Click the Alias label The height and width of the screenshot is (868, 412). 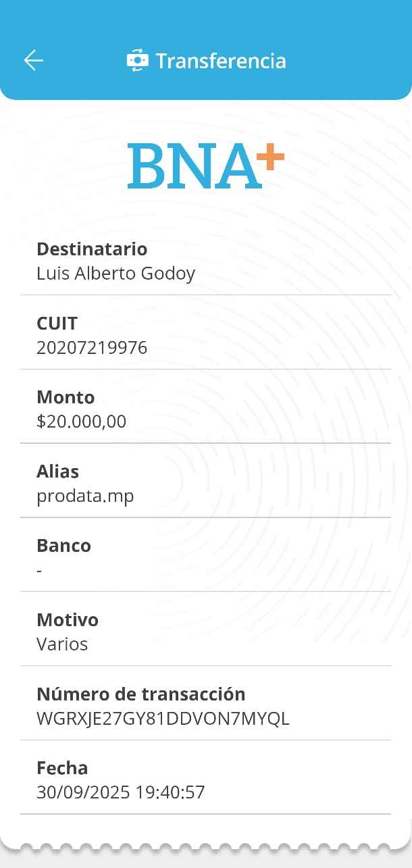58,471
